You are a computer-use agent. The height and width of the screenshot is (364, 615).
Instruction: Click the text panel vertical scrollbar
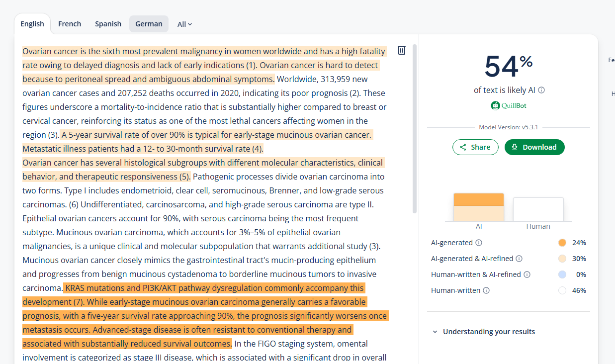click(415, 129)
